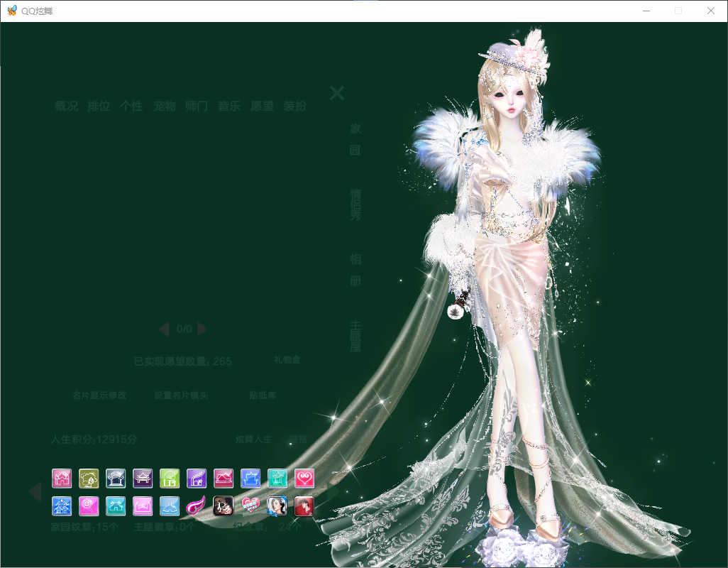Select the light pink crown castle badge

tap(143, 506)
